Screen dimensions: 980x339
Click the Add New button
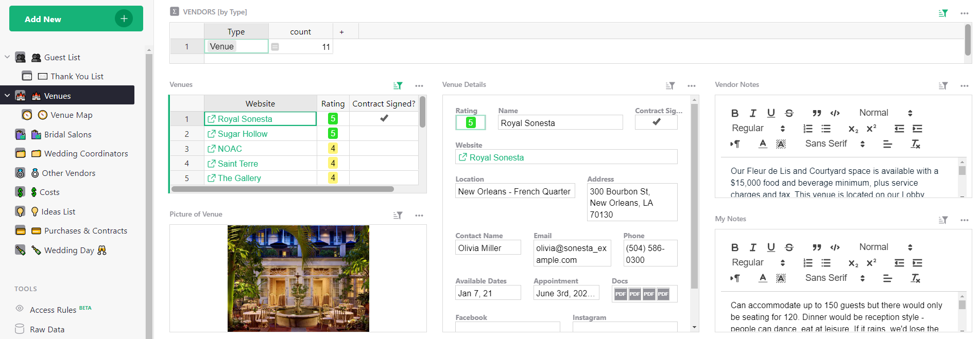click(76, 19)
